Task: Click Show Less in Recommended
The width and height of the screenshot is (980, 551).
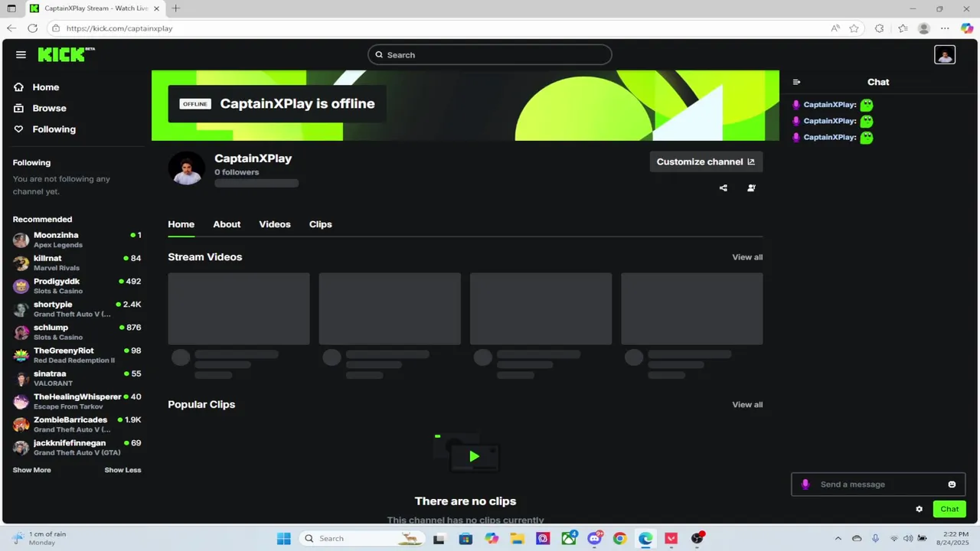Action: [x=122, y=470]
